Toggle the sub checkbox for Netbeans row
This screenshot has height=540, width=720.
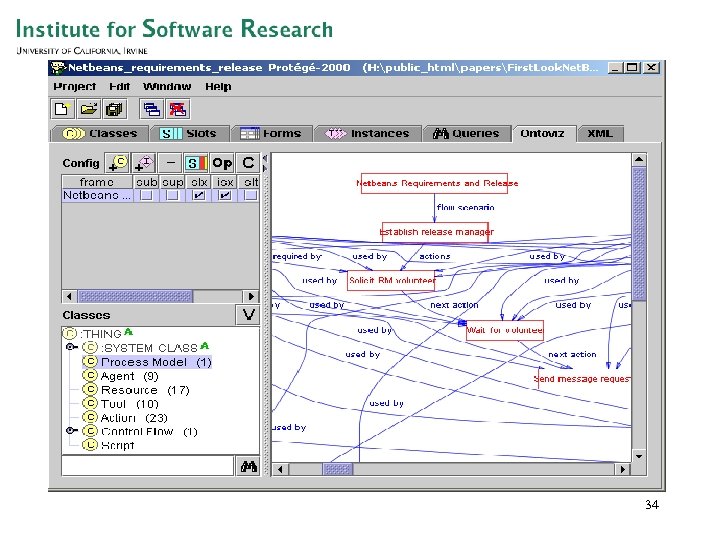(x=146, y=195)
